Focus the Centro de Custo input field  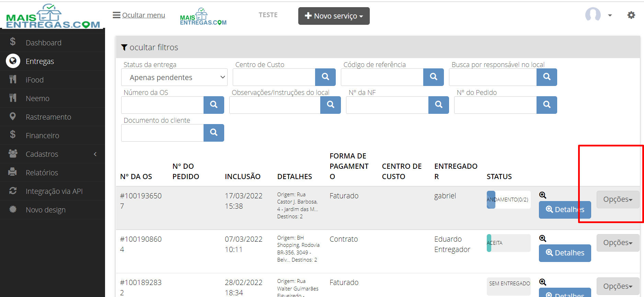click(x=274, y=77)
